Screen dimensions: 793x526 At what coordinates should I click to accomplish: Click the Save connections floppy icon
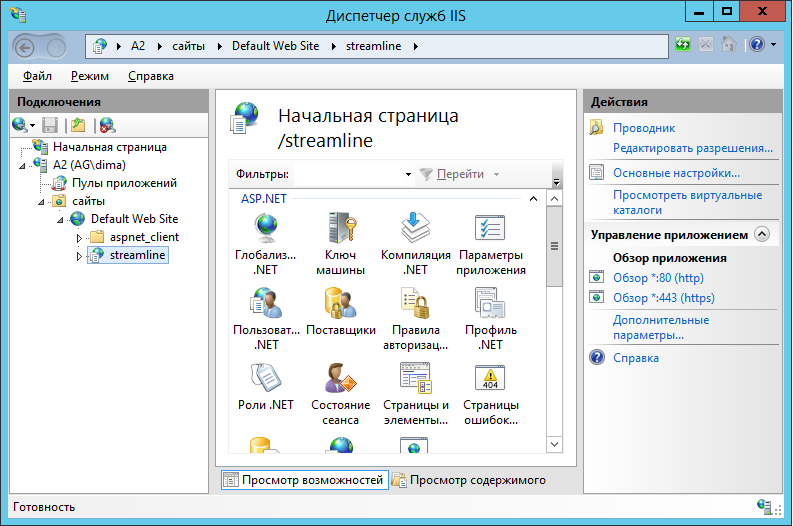coord(50,124)
